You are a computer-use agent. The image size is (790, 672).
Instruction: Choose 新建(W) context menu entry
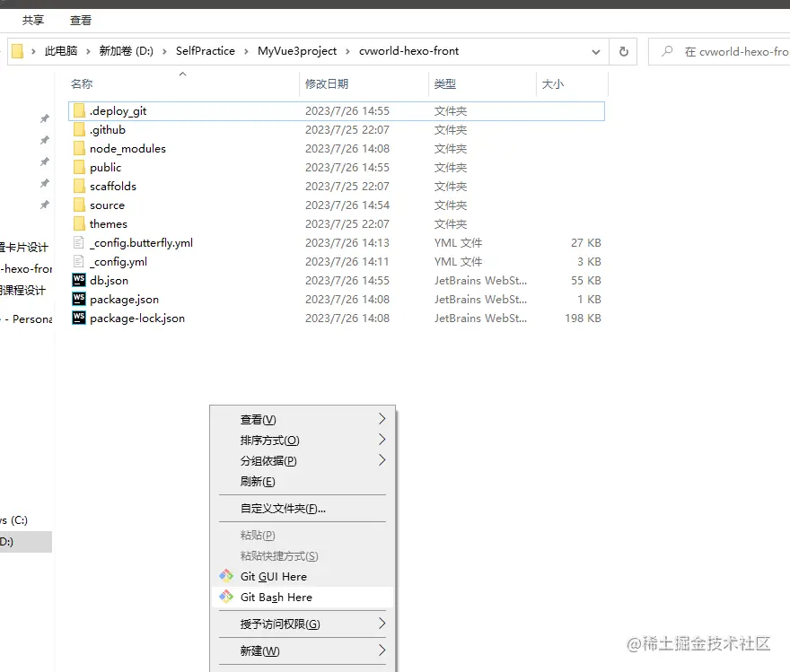[303, 650]
